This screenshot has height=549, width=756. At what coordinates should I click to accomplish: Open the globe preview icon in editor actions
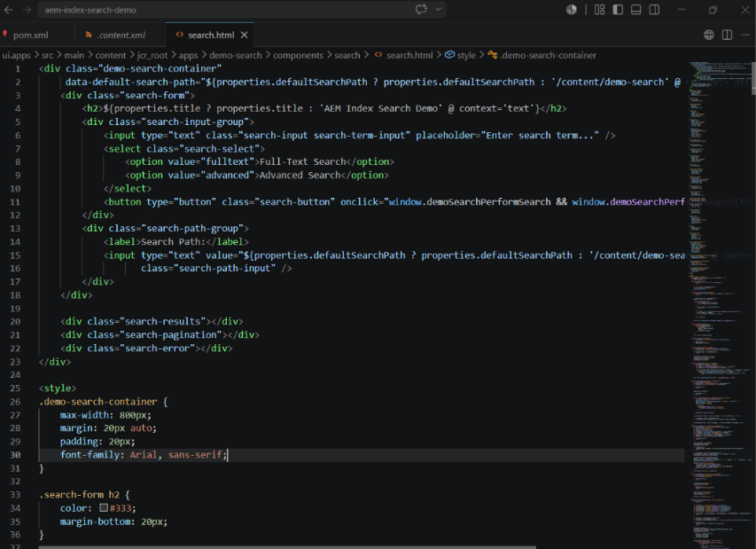pyautogui.click(x=709, y=35)
